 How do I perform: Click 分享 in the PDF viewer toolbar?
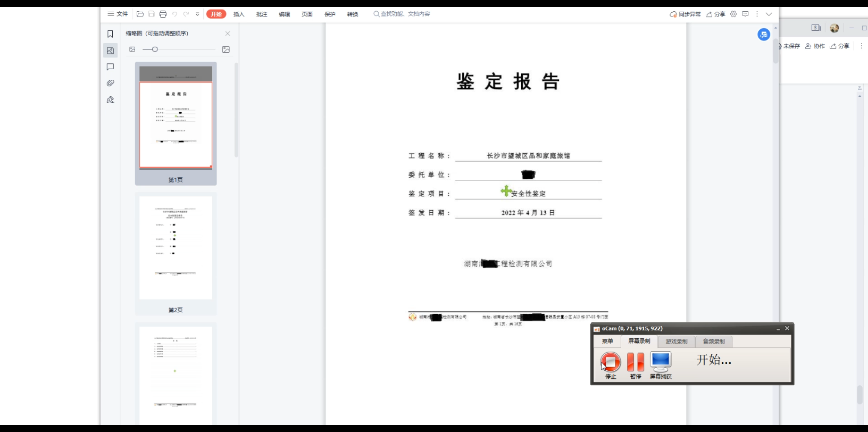pos(715,14)
